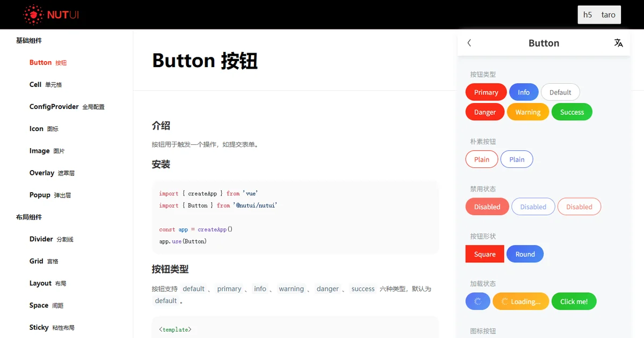The width and height of the screenshot is (644, 338).
Task: Open the Cell 单元格 sidebar item
Action: pos(46,85)
